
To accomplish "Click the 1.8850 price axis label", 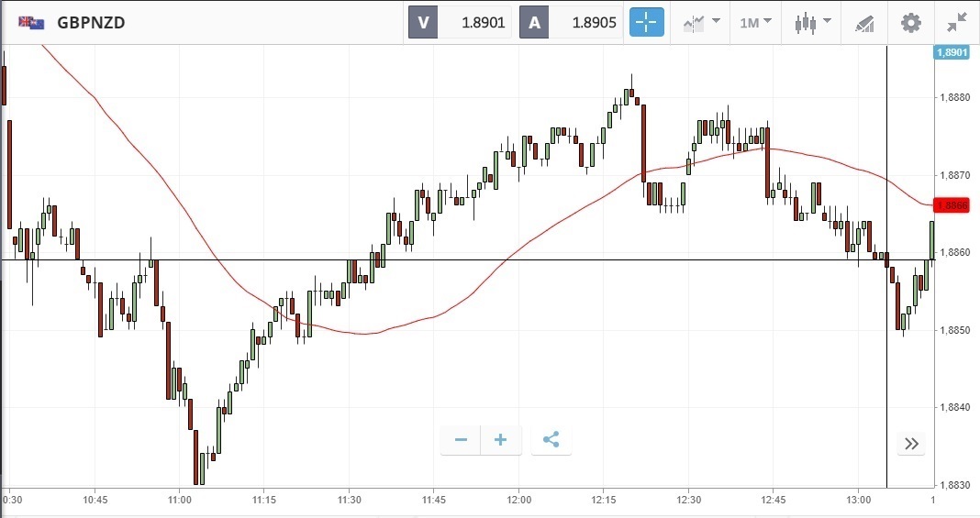I will tap(954, 330).
